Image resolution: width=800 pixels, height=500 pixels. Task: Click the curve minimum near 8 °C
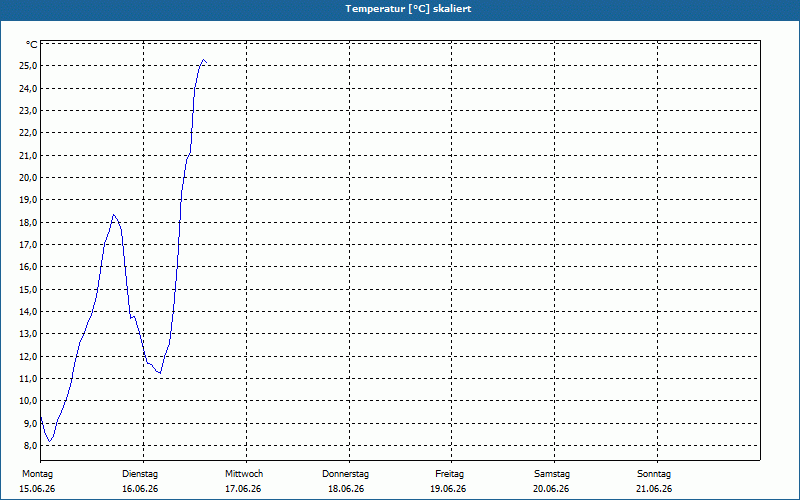(49, 441)
